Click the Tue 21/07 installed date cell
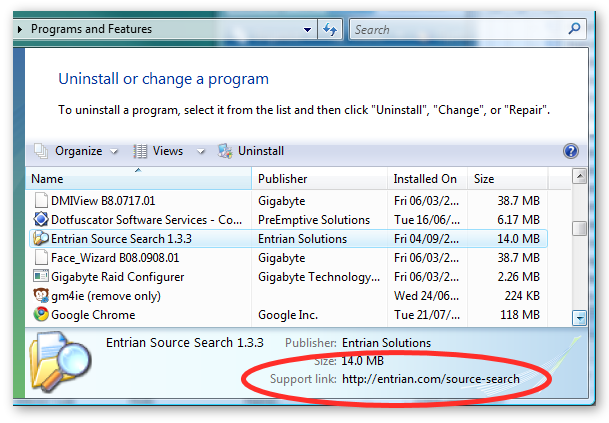 (x=427, y=315)
